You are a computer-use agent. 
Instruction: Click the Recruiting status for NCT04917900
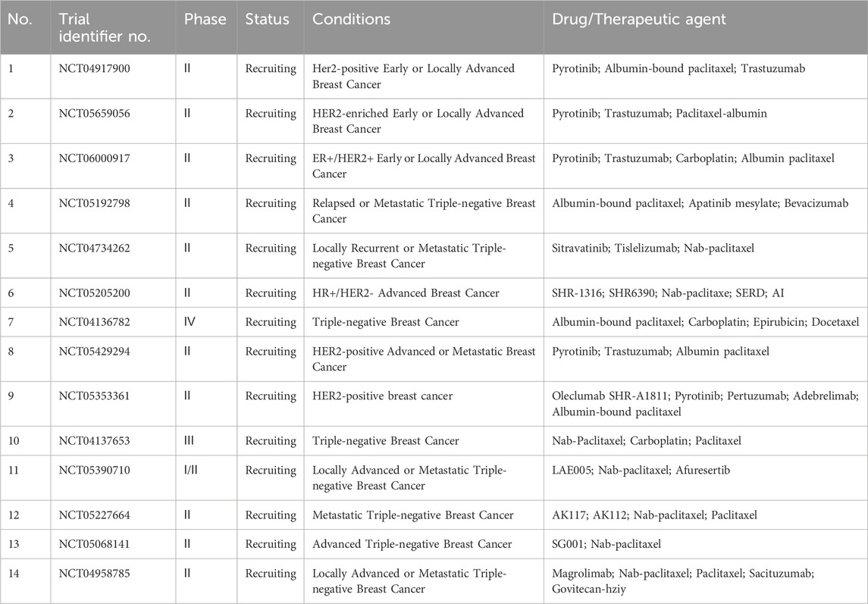(271, 69)
